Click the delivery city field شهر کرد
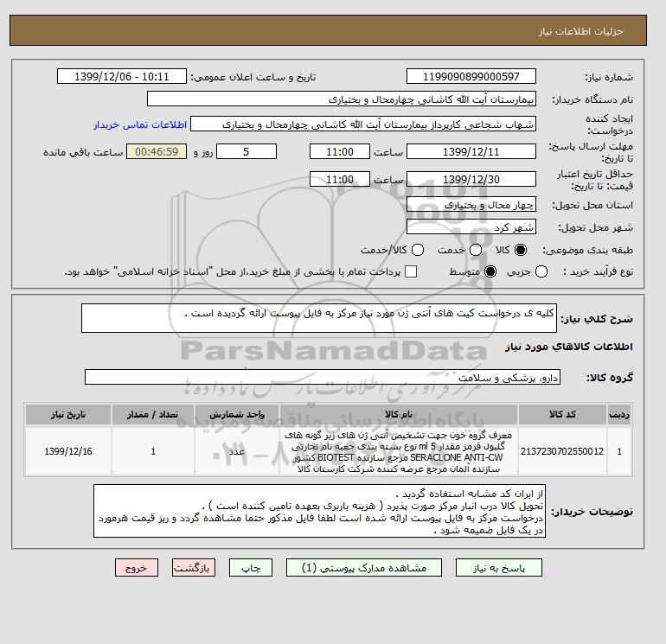 (471, 226)
